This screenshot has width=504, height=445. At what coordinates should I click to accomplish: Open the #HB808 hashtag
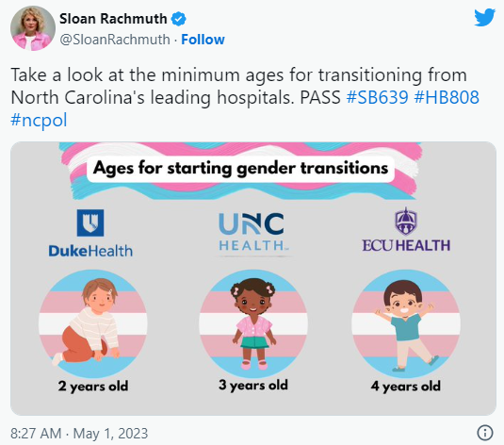tap(447, 97)
